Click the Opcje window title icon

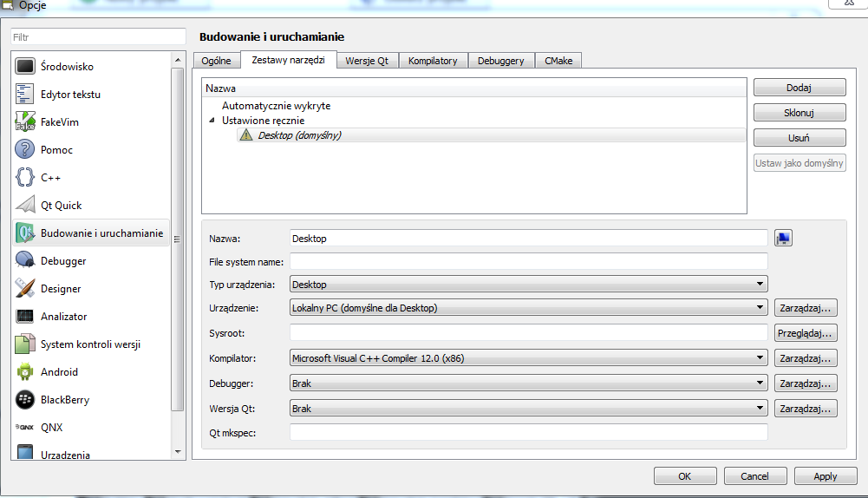click(x=7, y=5)
